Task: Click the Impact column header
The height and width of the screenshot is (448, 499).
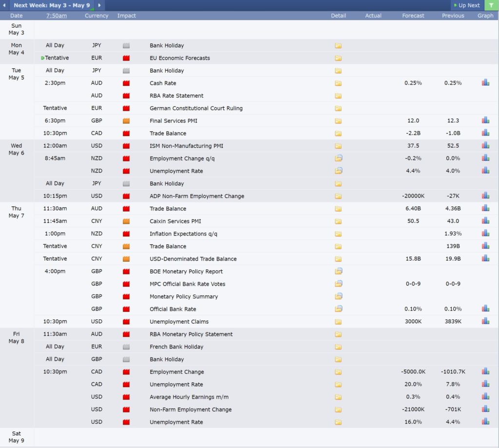Action: (126, 16)
